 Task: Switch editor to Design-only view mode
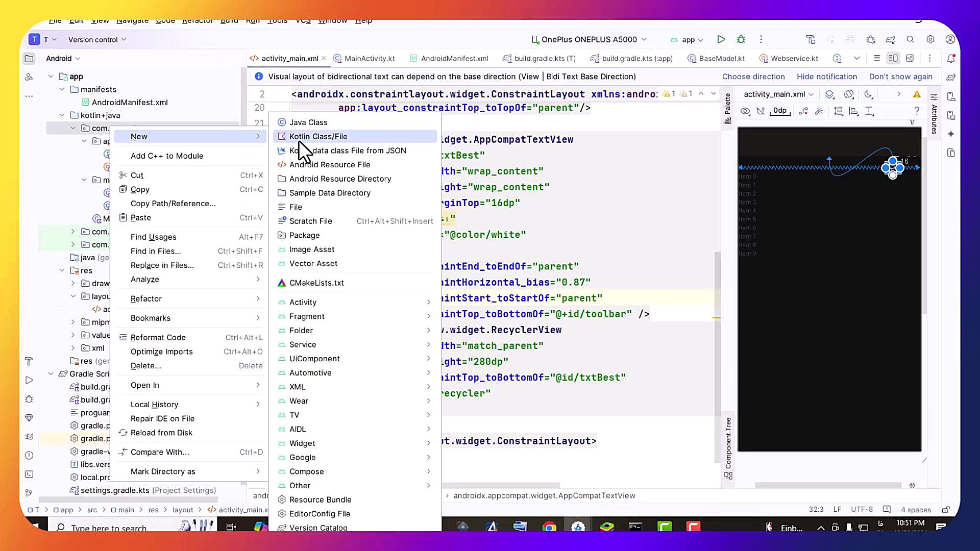tap(910, 59)
